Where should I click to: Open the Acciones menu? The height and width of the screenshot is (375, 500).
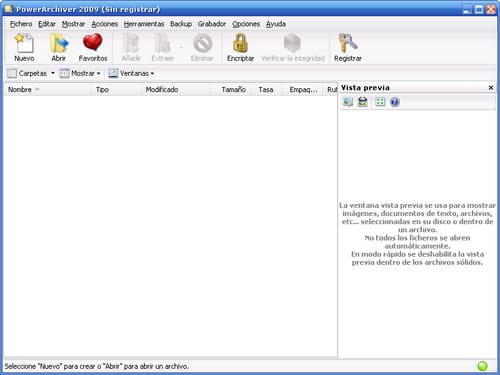point(105,24)
